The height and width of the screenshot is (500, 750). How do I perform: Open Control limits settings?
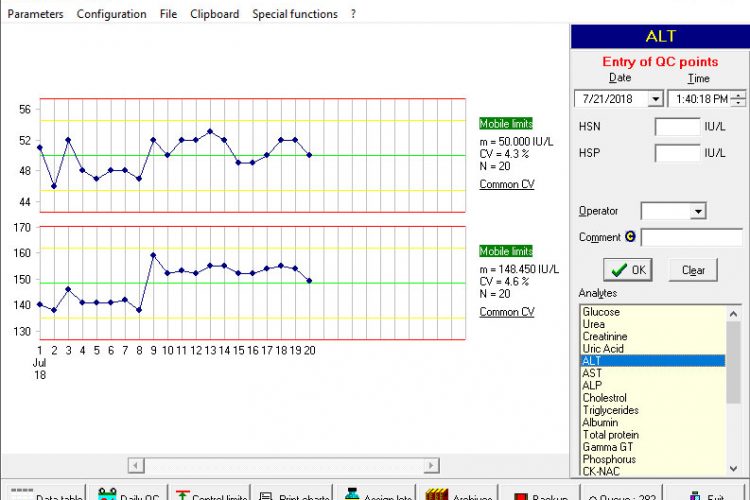[210, 494]
